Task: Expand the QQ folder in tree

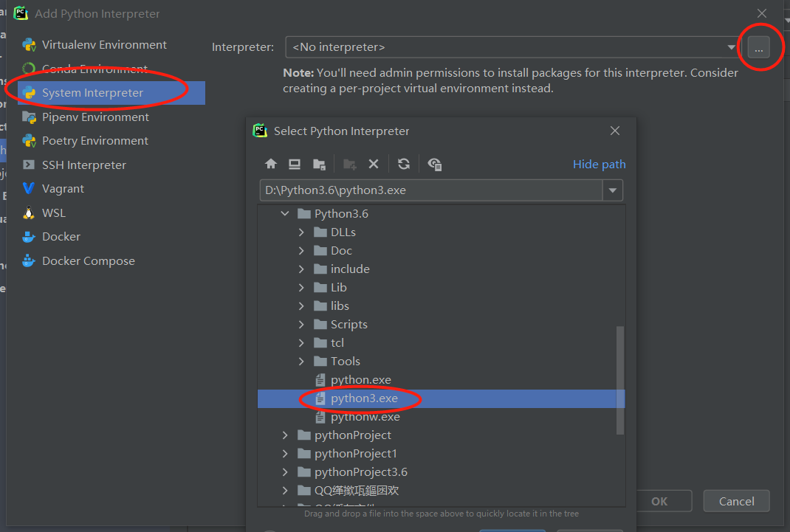Action: point(285,491)
